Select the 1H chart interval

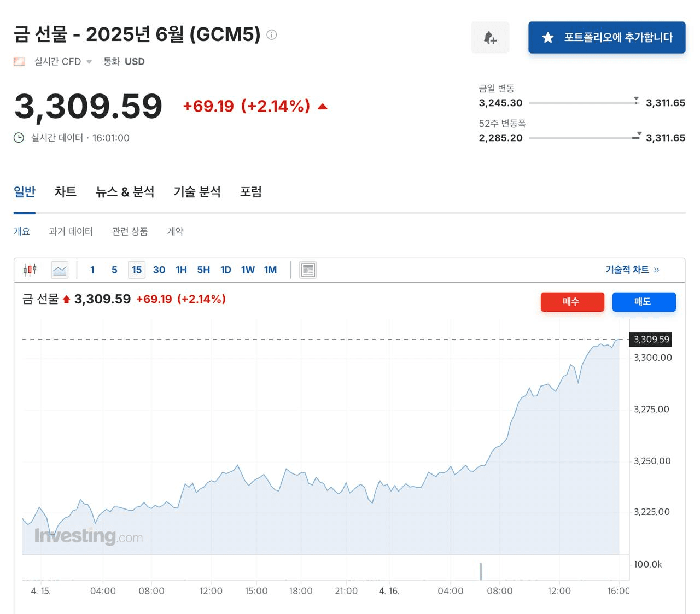pyautogui.click(x=181, y=270)
